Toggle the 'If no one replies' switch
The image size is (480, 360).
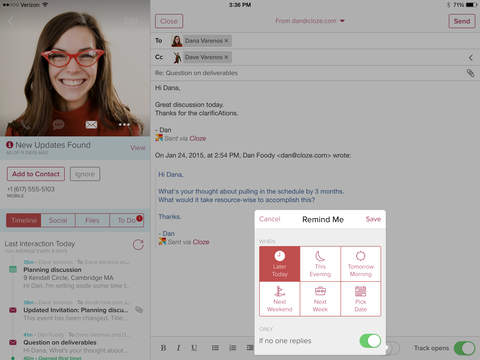pyautogui.click(x=370, y=341)
